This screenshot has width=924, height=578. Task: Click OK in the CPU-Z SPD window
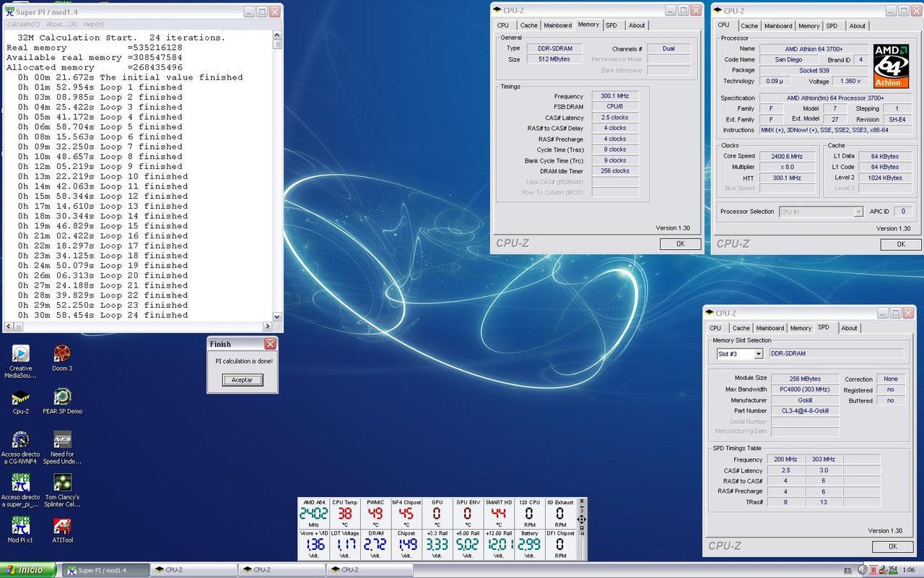click(x=892, y=547)
